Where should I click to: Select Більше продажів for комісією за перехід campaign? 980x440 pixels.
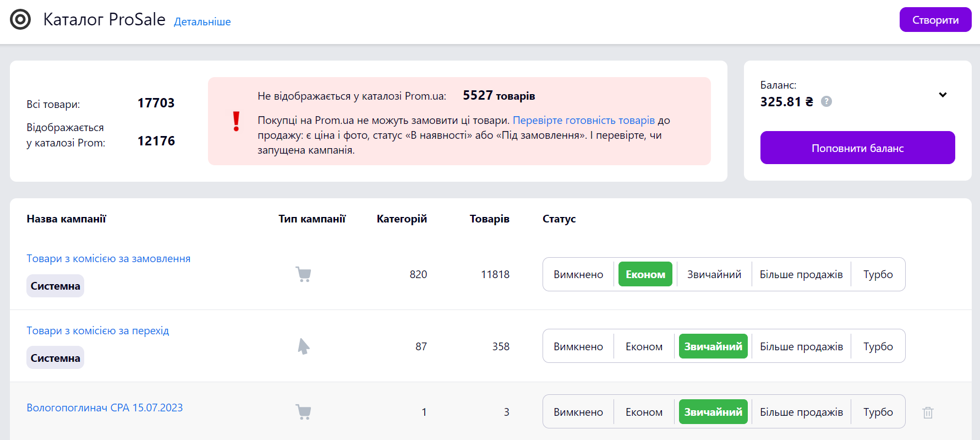(x=801, y=346)
